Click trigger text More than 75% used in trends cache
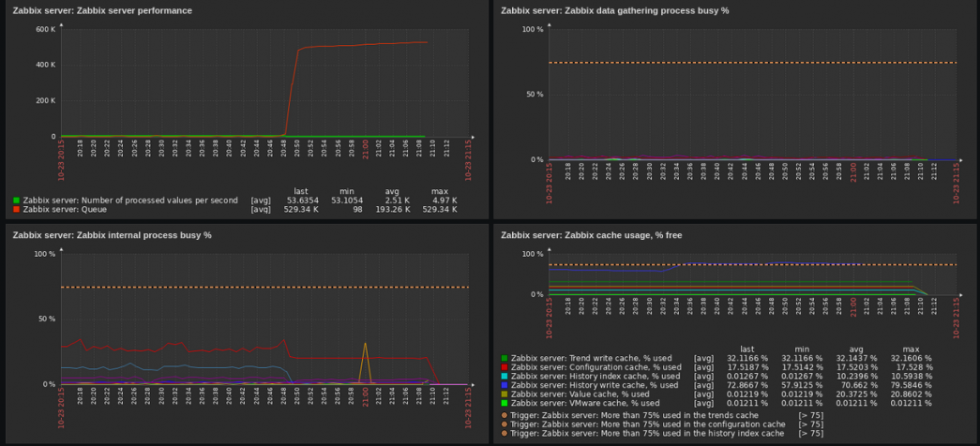The image size is (980, 446). pyautogui.click(x=634, y=415)
